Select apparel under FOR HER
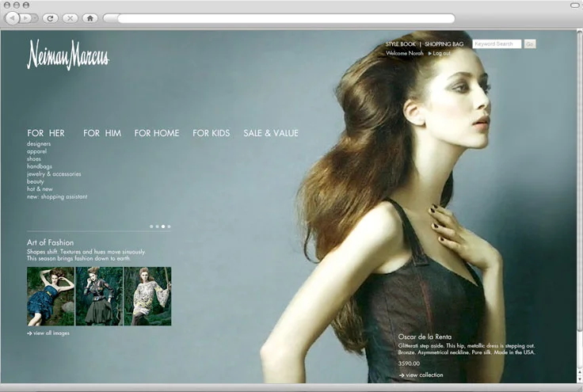The width and height of the screenshot is (583, 392). point(36,151)
